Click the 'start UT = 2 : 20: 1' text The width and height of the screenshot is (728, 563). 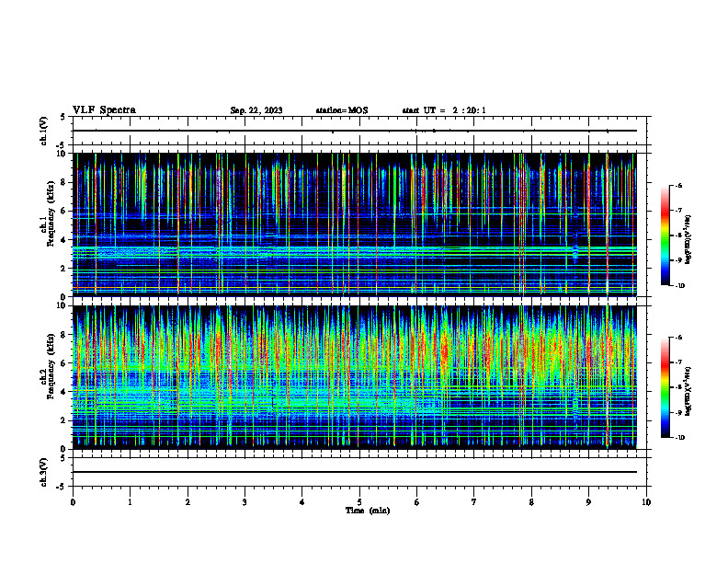coord(444,110)
